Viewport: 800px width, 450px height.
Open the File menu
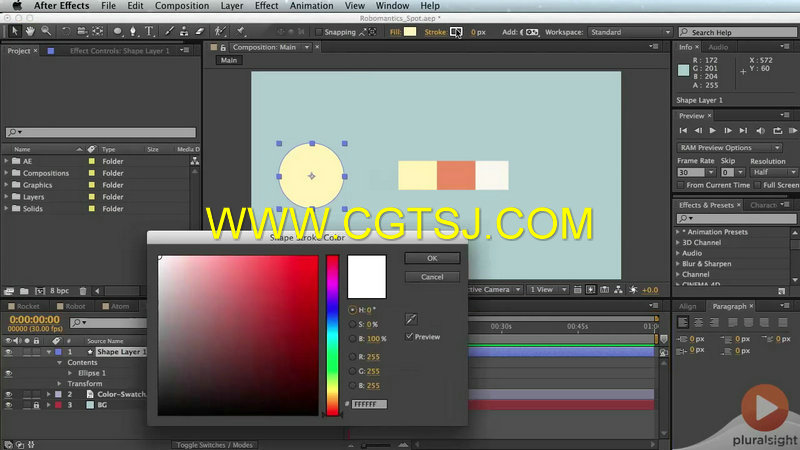[108, 6]
